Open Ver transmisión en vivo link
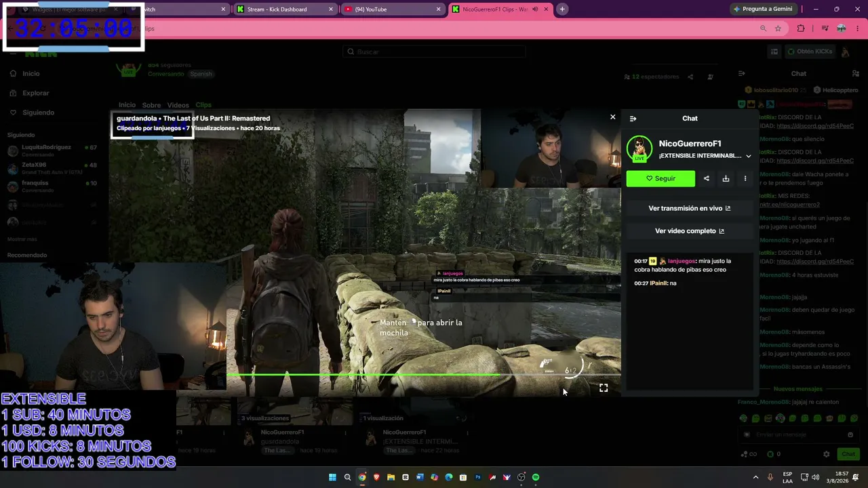Screen dimensions: 868x488 pos(690,208)
